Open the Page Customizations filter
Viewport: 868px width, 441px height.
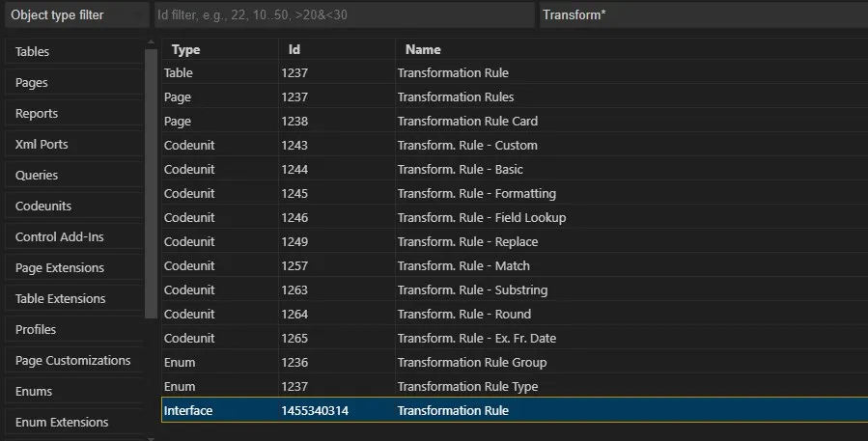tap(74, 360)
